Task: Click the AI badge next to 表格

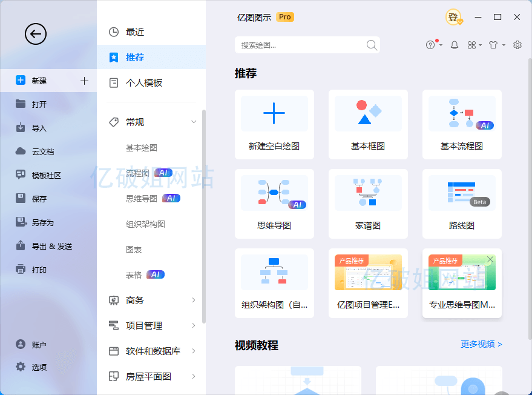Action: tap(156, 274)
